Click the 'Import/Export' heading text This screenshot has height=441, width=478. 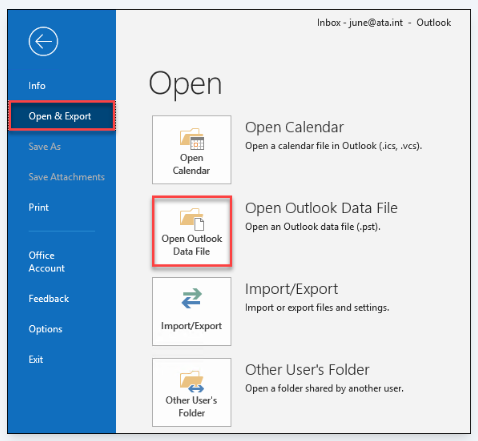point(291,289)
